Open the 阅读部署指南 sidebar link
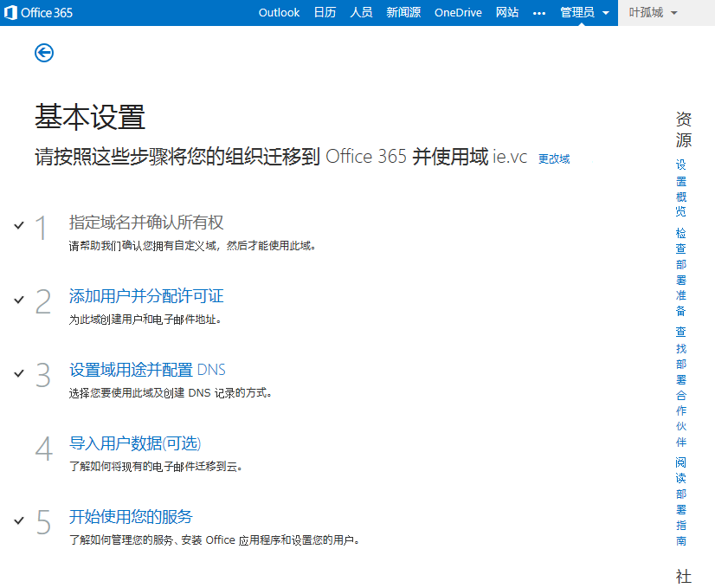This screenshot has width=715, height=588. pos(681,501)
